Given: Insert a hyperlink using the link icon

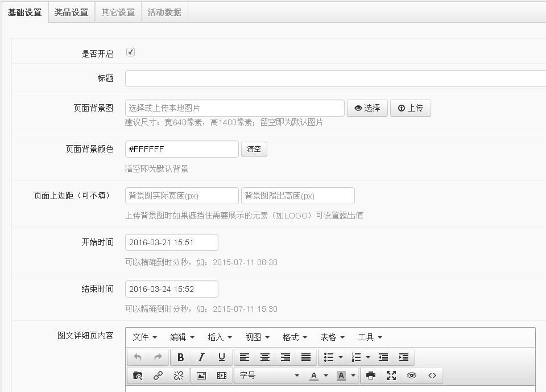Looking at the screenshot, I should (x=158, y=376).
